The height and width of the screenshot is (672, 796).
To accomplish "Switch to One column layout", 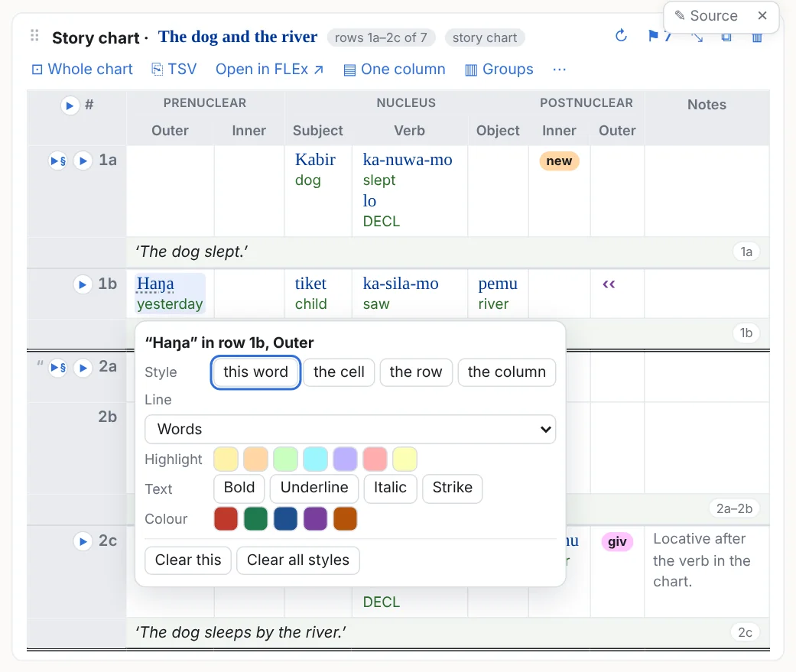I will click(x=395, y=69).
